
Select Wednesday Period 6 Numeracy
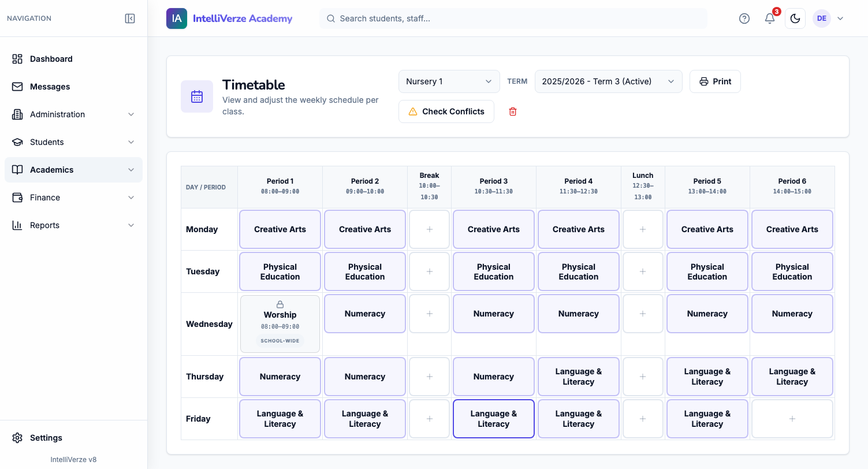click(x=792, y=314)
